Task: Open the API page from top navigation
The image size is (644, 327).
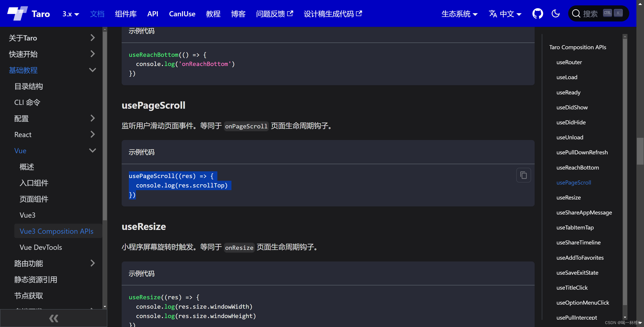Action: (153, 14)
